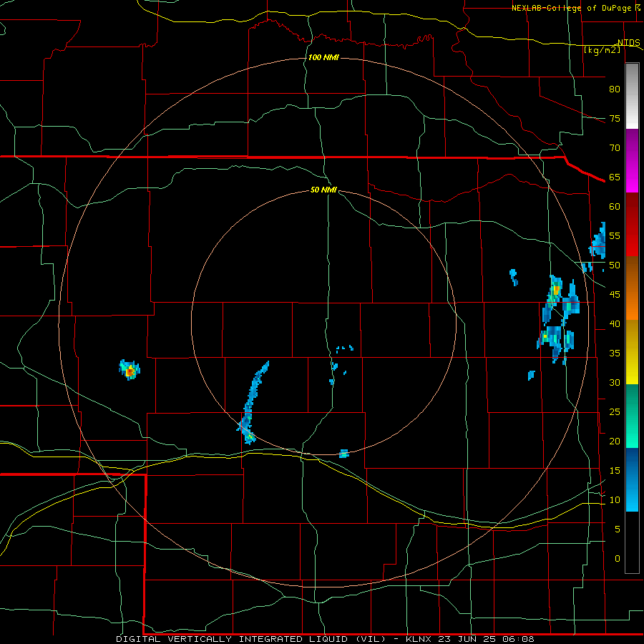
Task: Click the 5 value on the VIL scale
Action: click(x=618, y=530)
